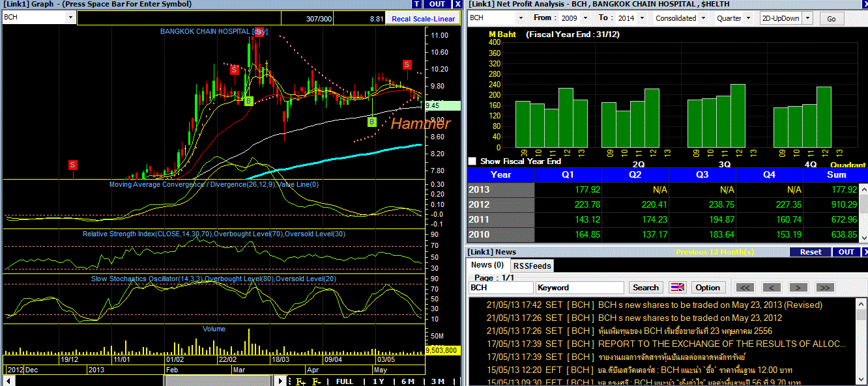Go to next news page with >
Image resolution: width=868 pixels, height=386 pixels.
click(798, 287)
